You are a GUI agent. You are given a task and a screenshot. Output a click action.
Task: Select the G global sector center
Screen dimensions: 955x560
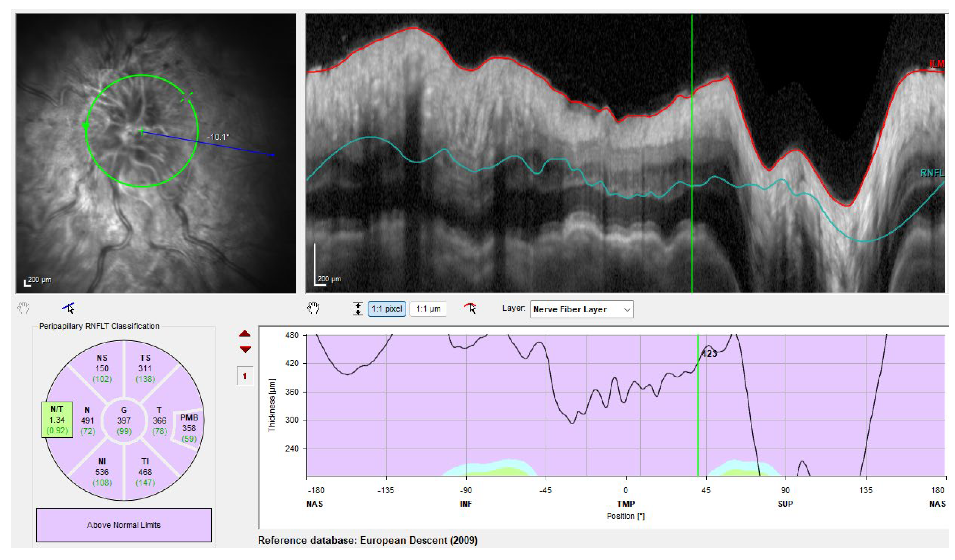click(x=124, y=420)
